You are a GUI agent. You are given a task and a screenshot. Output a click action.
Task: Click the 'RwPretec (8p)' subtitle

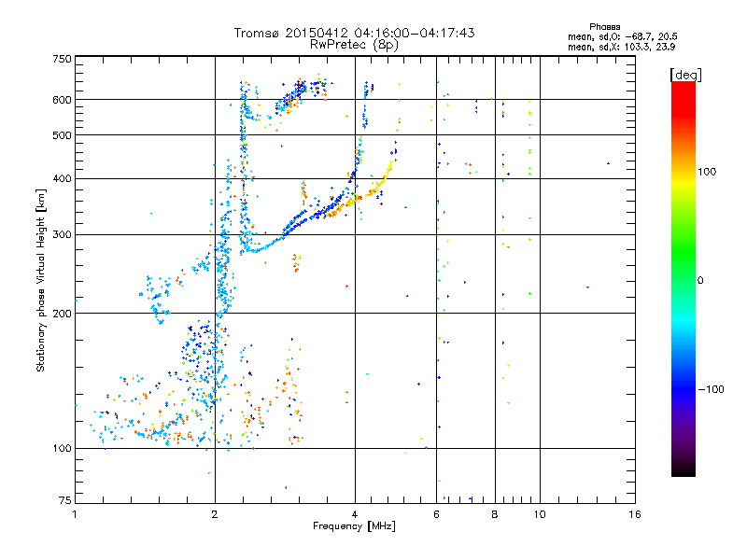354,45
